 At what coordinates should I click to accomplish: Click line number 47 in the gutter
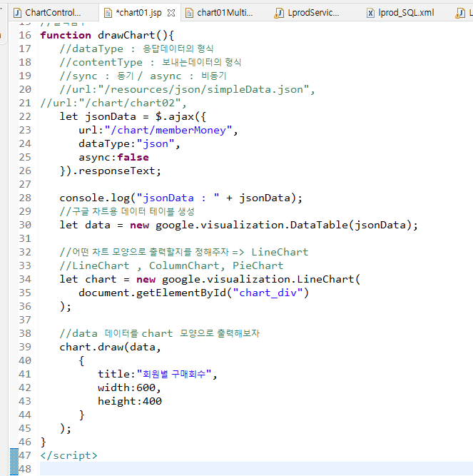pos(25,455)
